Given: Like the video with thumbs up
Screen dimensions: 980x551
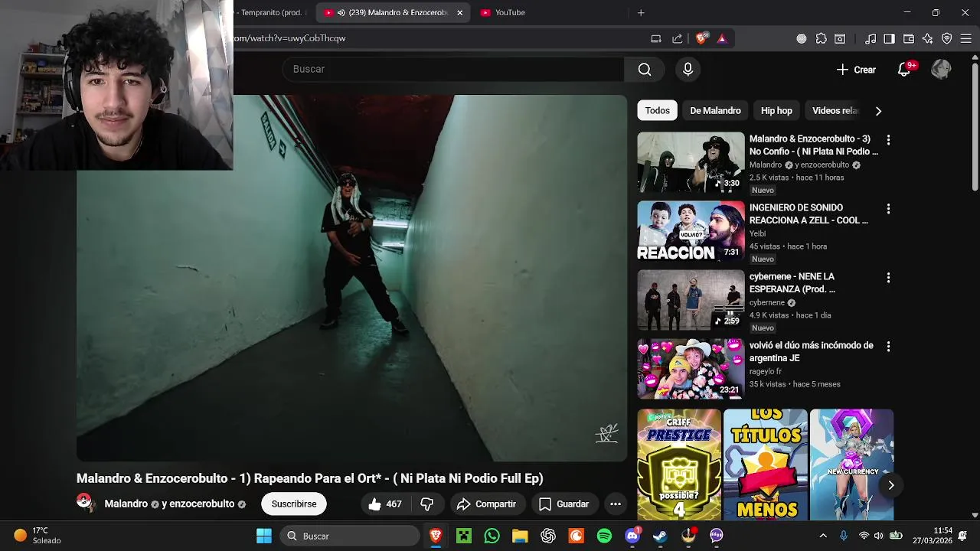Looking at the screenshot, I should (385, 504).
